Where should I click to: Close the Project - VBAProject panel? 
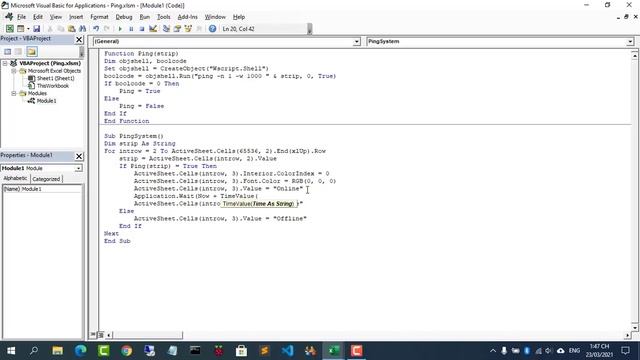pos(79,39)
